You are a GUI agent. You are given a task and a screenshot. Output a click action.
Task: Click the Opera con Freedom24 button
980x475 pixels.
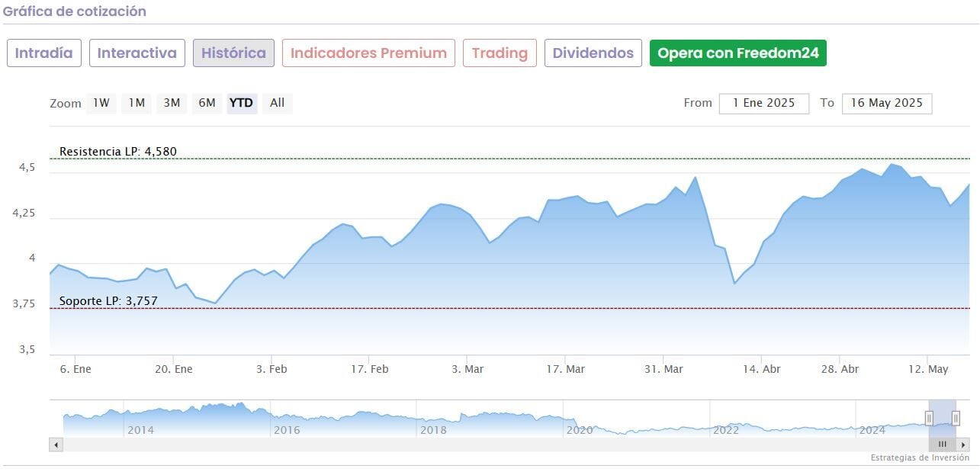click(x=738, y=53)
